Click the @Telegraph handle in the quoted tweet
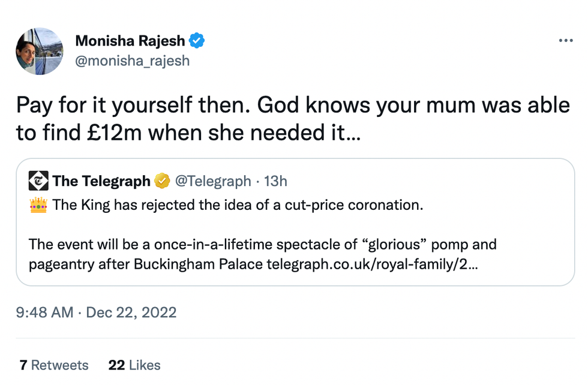 212,181
